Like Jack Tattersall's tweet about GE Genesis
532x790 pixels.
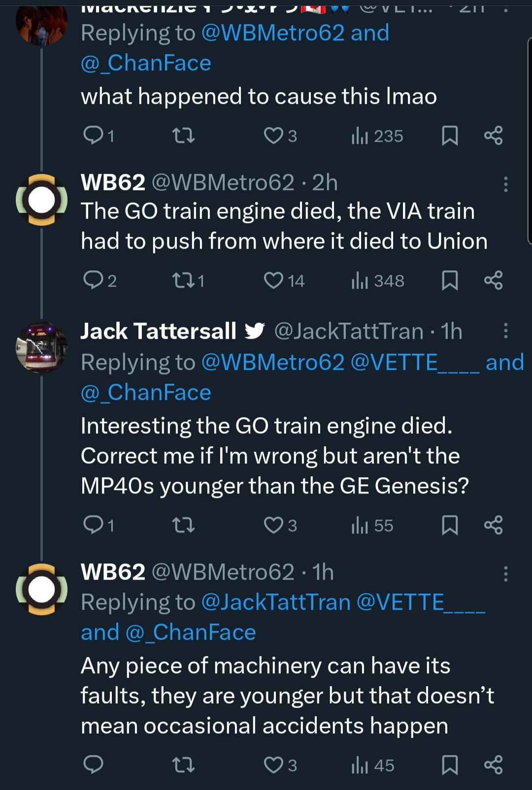click(x=273, y=525)
